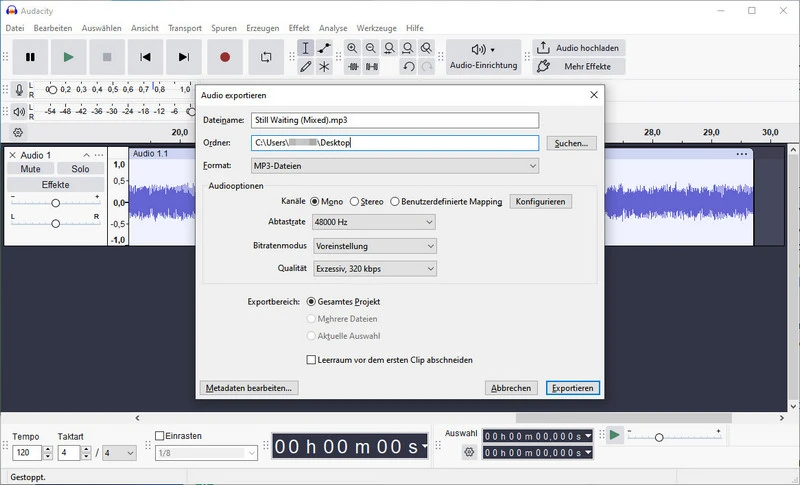Click the playback speed slider knob

coord(659,437)
